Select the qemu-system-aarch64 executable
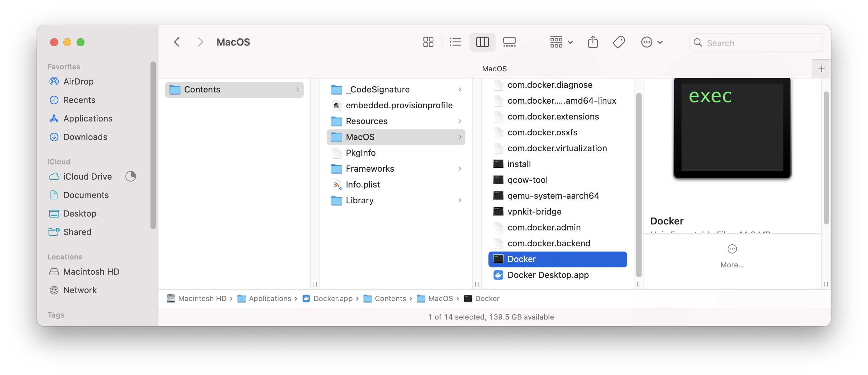Screen dimensions: 868x375 [x=553, y=195]
